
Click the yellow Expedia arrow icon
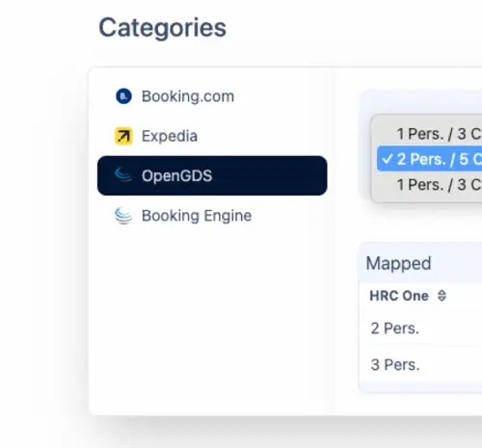pyautogui.click(x=123, y=136)
